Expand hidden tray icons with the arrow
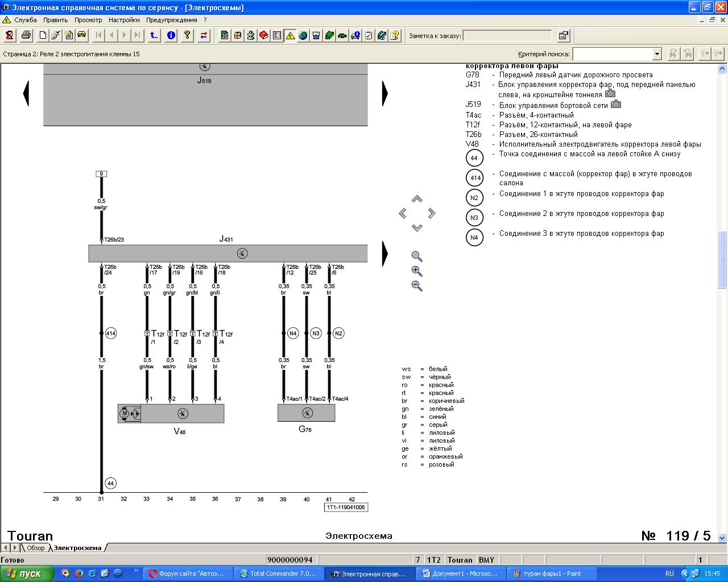 coord(685,573)
